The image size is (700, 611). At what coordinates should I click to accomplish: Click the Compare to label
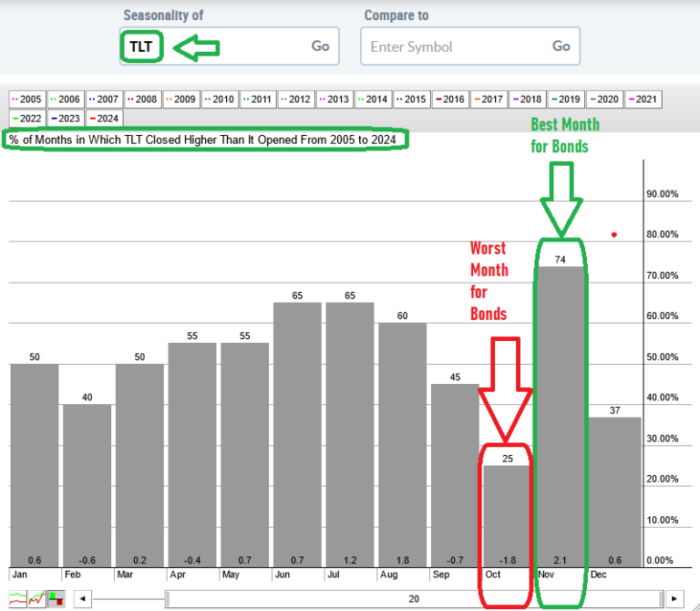point(396,16)
